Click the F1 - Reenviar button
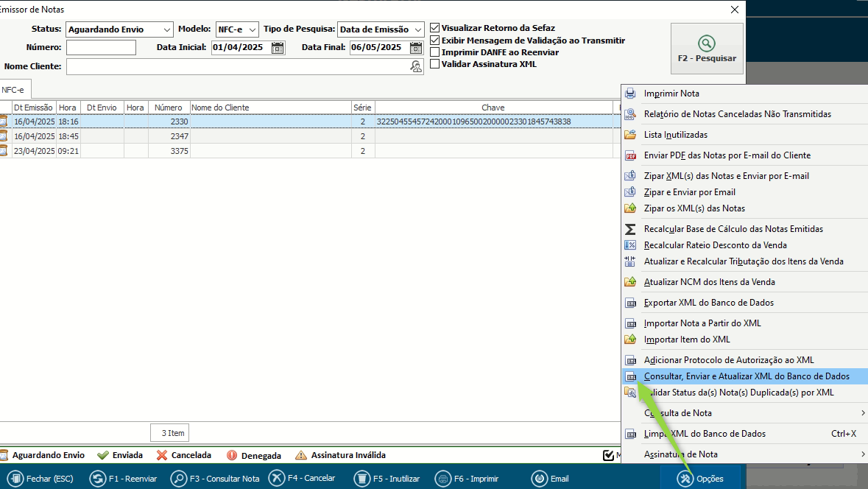Viewport: 868px width, 489px height. point(124,479)
